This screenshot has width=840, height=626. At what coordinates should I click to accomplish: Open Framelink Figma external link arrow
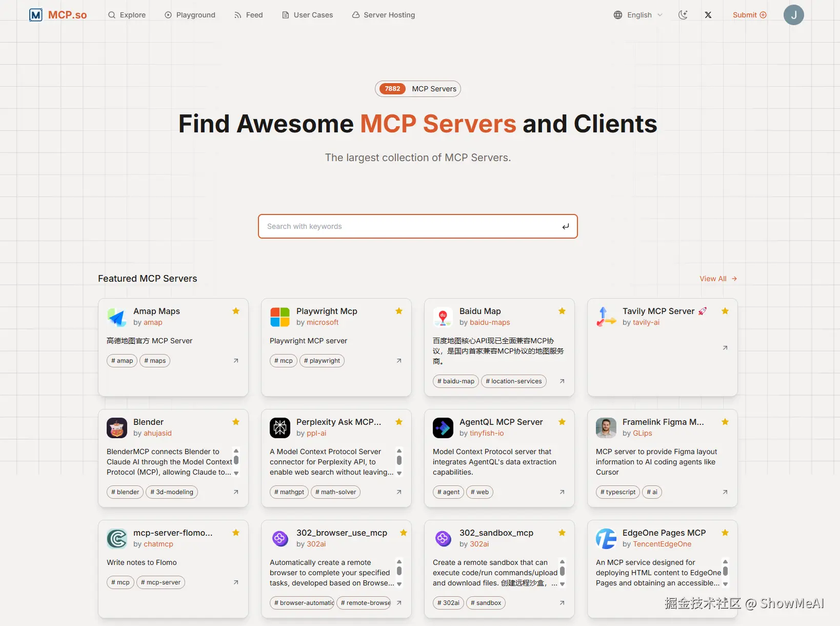(x=725, y=492)
